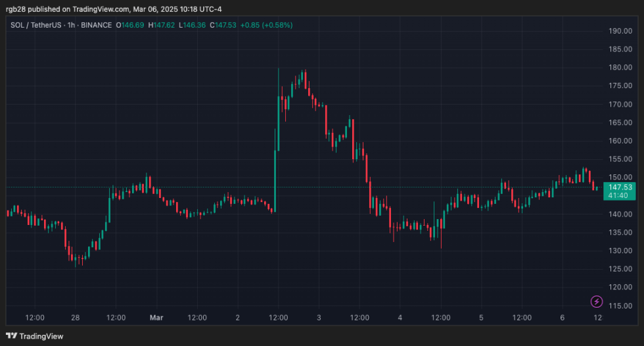
Task: Click the BINANCE exchange label
Action: click(97, 25)
